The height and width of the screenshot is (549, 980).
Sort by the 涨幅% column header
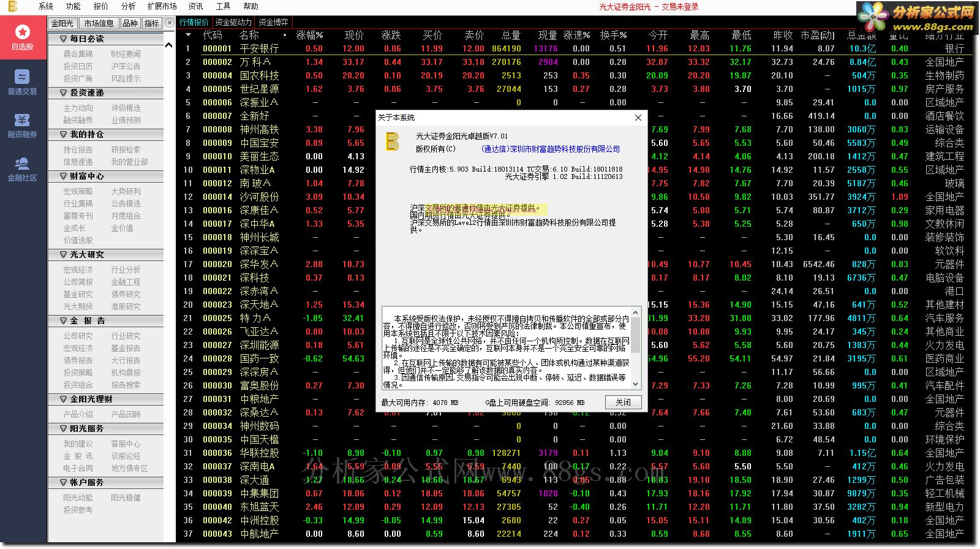(x=309, y=35)
